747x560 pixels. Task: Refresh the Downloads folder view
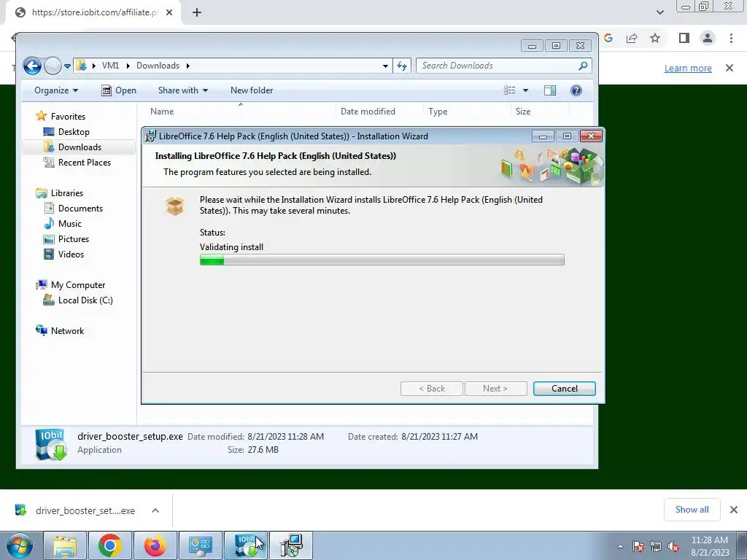(402, 66)
